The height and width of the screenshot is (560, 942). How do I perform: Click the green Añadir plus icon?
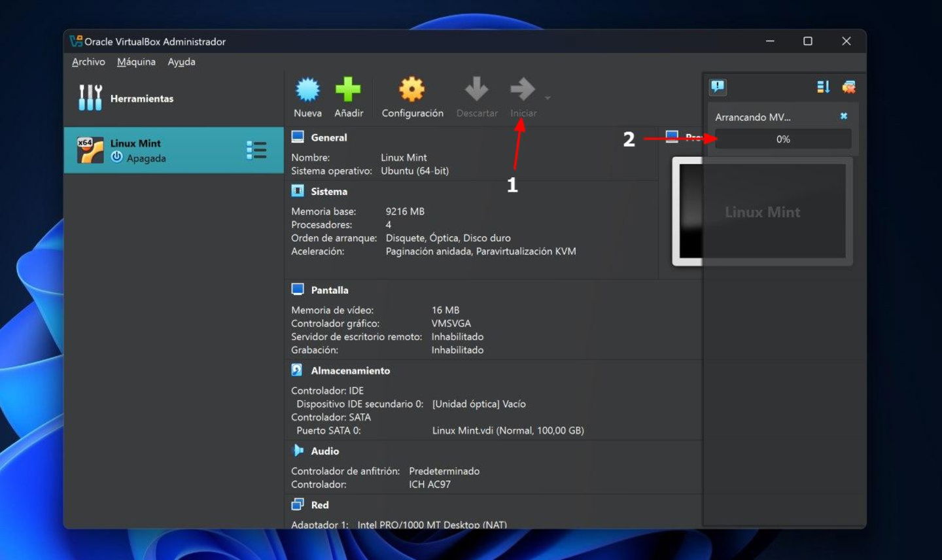[x=348, y=90]
